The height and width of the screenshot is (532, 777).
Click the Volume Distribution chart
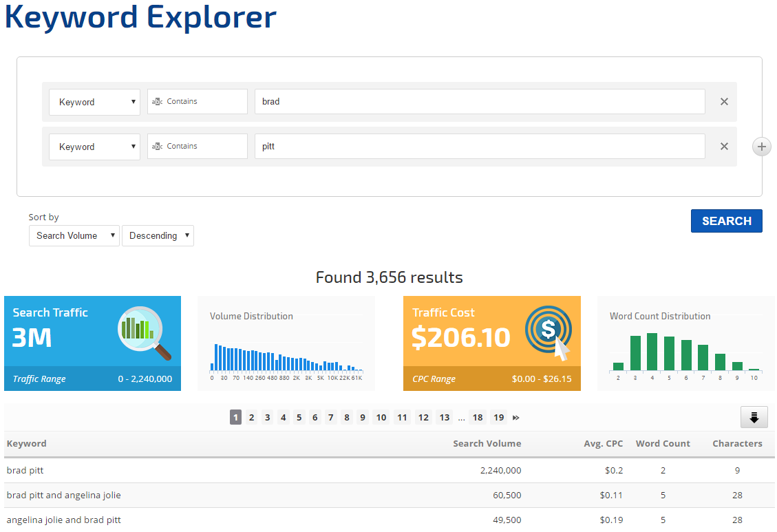point(286,351)
